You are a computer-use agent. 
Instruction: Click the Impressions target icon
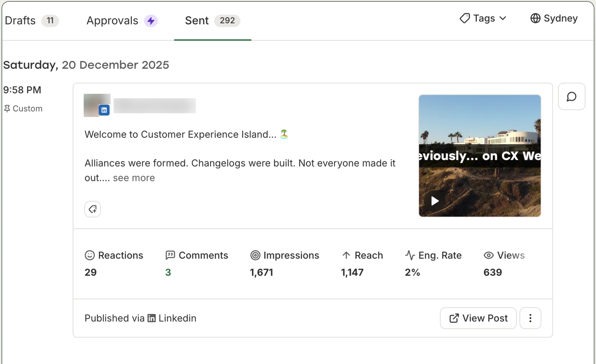[x=255, y=255]
